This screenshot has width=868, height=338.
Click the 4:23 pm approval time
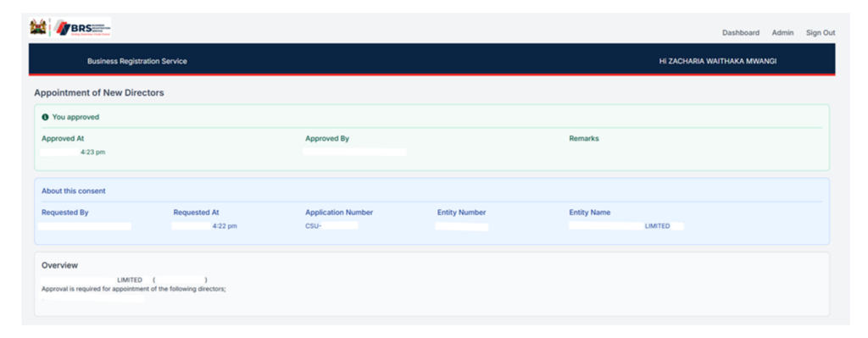pyautogui.click(x=92, y=152)
